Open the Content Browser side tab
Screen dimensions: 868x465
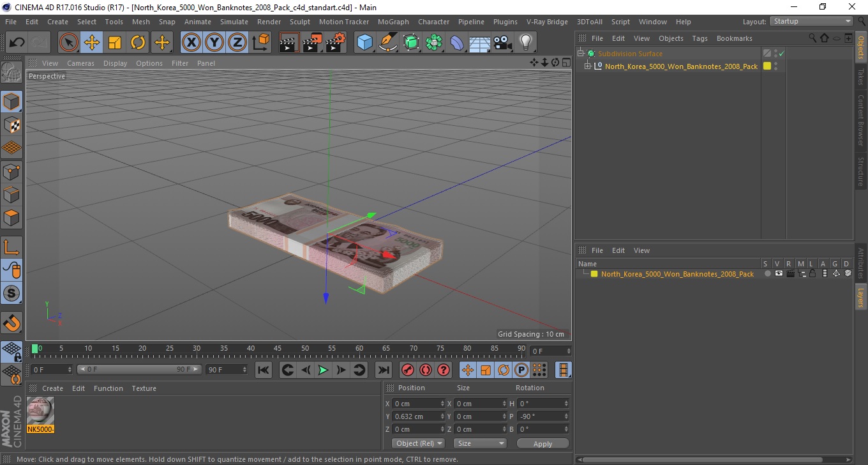(861, 120)
